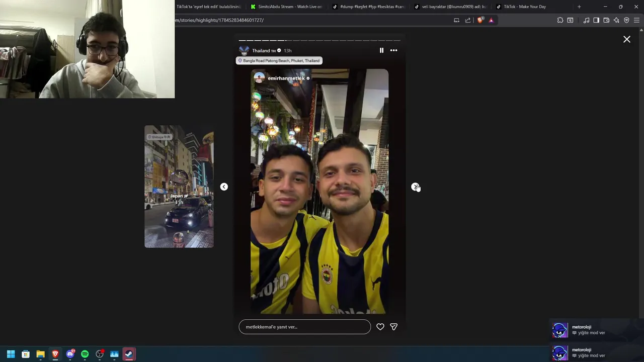Open emirhanmetlek's reshared profile name

[286, 78]
